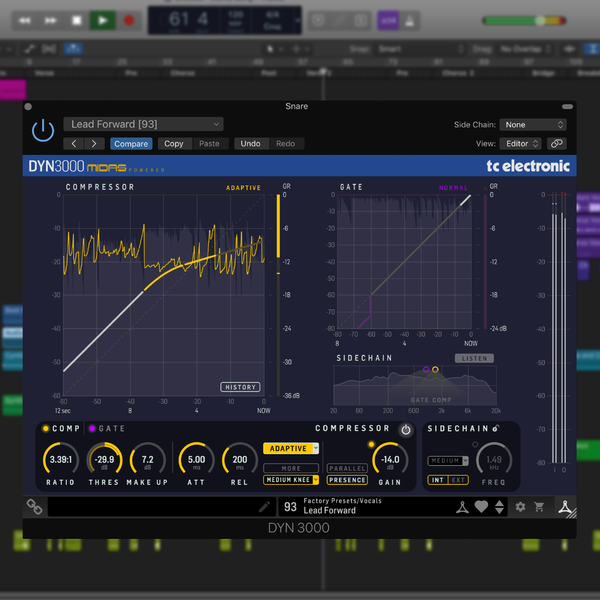Open the Lead Forward preset browser entry

click(x=342, y=506)
